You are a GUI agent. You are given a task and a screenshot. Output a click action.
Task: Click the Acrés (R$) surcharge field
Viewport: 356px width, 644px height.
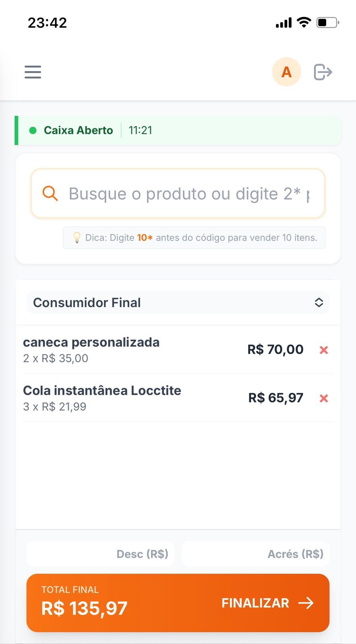coord(255,554)
